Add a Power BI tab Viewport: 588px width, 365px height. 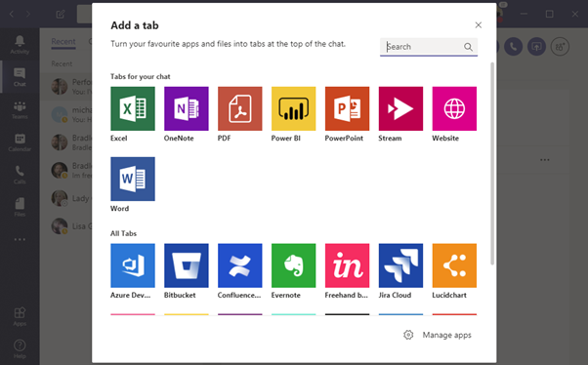(x=293, y=108)
